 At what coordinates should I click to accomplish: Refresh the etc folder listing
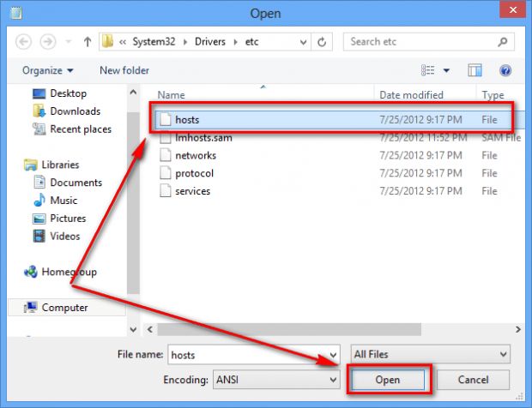(x=322, y=42)
